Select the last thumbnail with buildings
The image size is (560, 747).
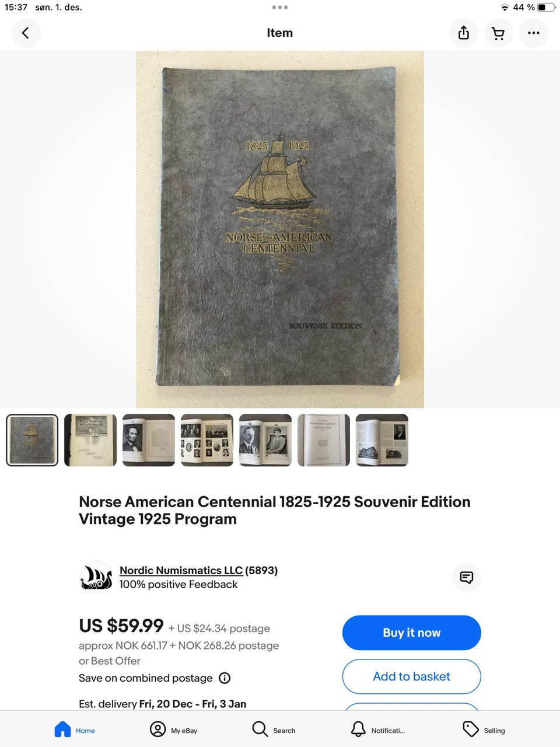click(382, 440)
